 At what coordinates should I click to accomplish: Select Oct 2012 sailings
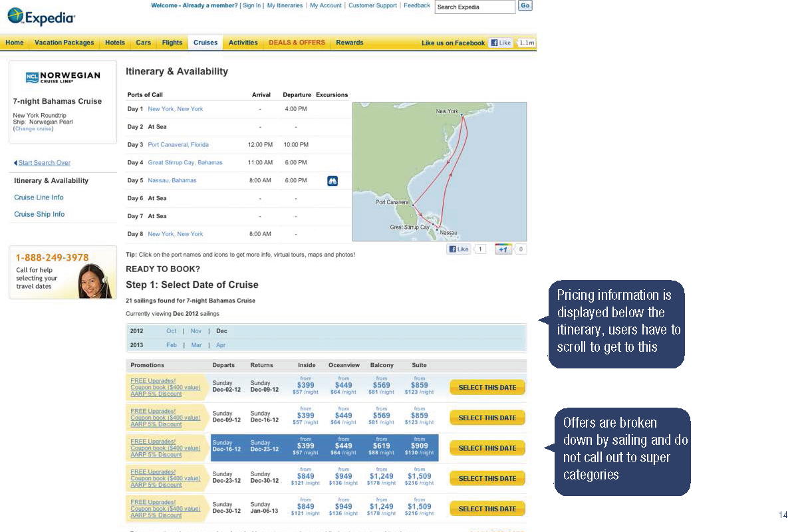pyautogui.click(x=172, y=331)
